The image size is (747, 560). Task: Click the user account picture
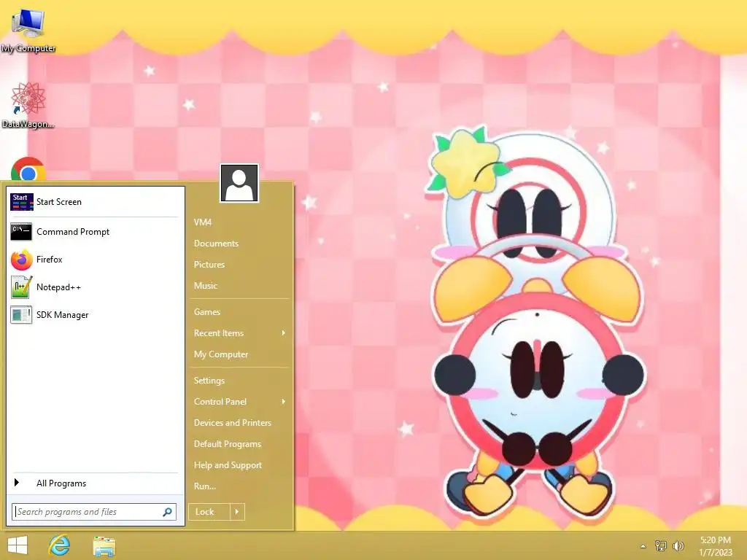tap(239, 183)
